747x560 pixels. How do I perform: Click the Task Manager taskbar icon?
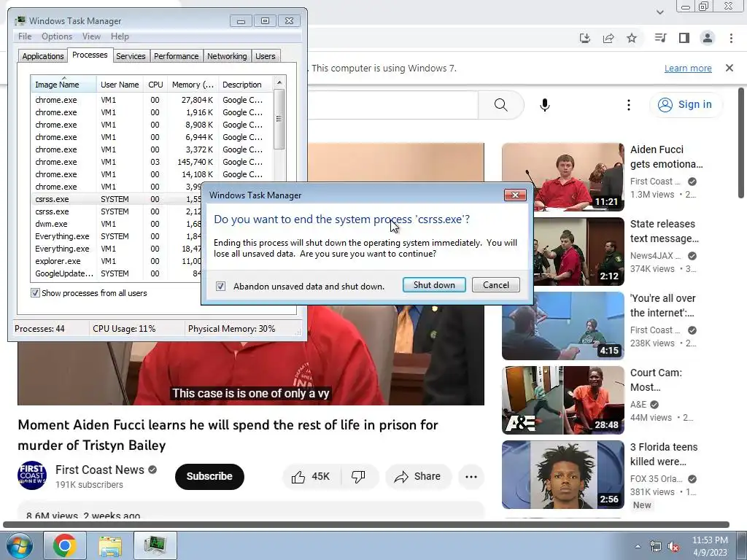pos(155,545)
